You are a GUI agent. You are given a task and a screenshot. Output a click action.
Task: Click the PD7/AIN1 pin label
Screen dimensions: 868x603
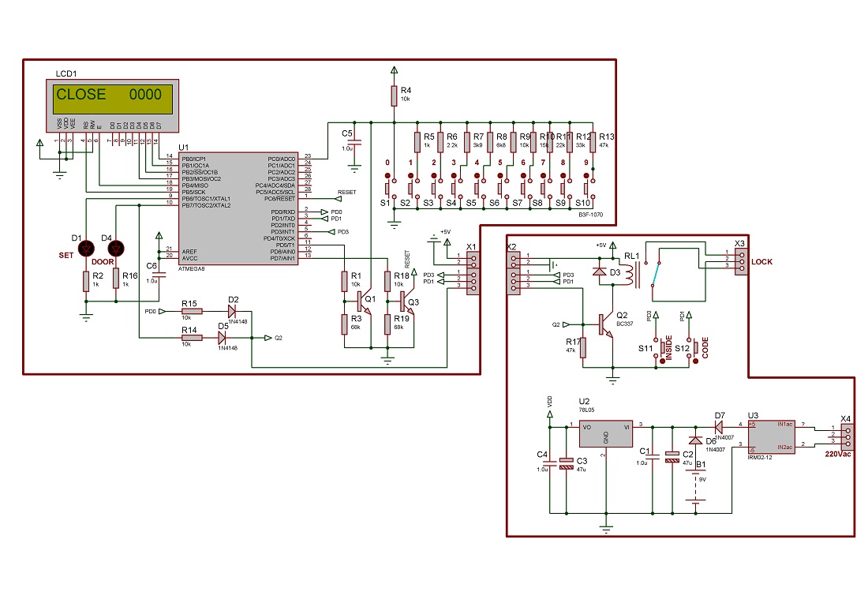(282, 259)
